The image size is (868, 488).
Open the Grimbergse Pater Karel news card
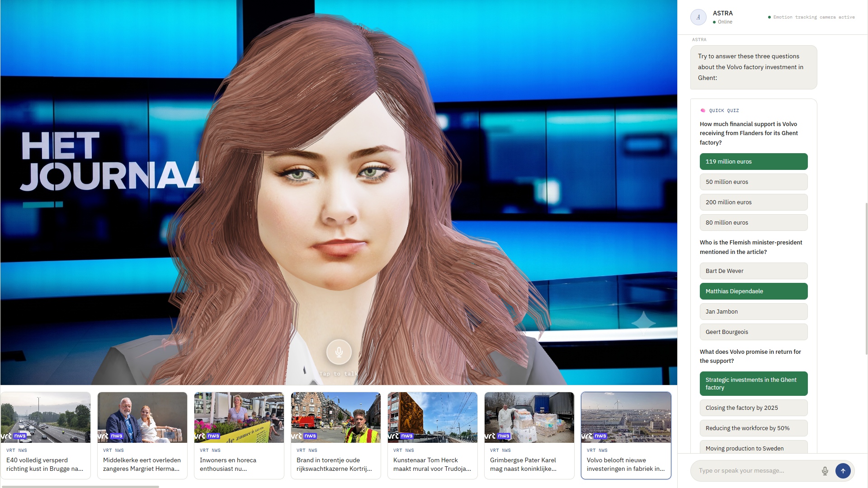(529, 436)
